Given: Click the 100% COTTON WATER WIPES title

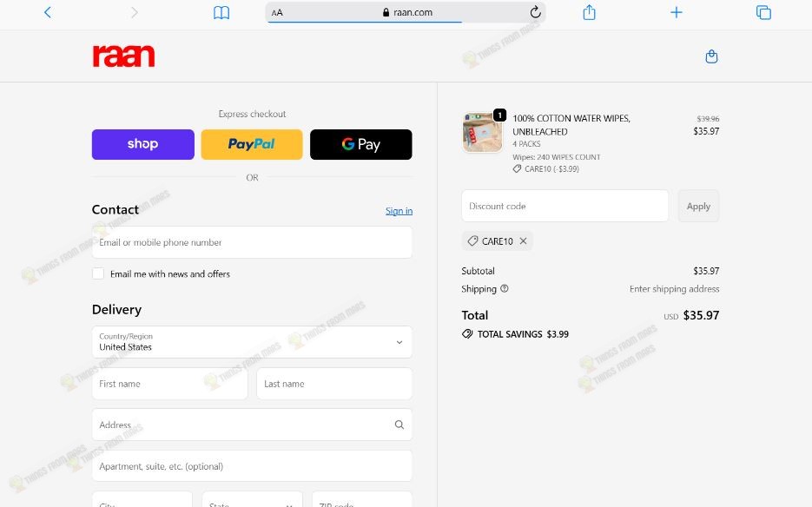Looking at the screenshot, I should tap(571, 125).
